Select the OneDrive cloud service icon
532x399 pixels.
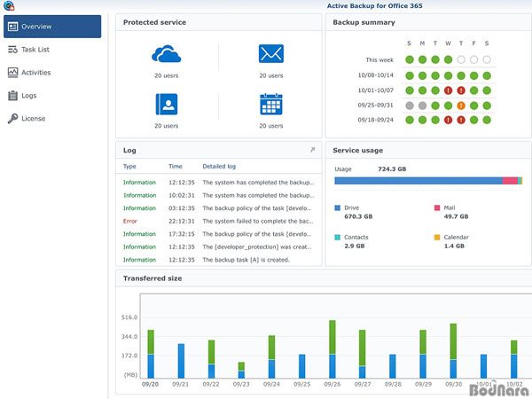pyautogui.click(x=167, y=53)
